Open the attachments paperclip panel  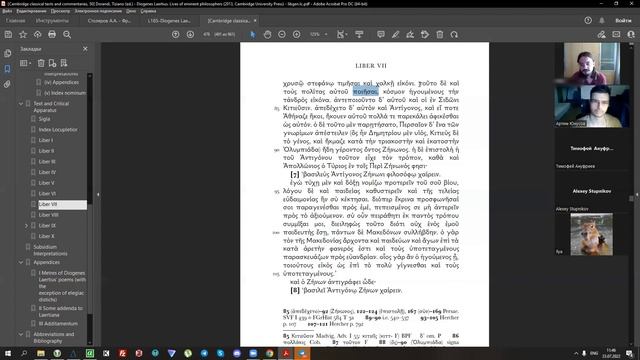pos(7,84)
